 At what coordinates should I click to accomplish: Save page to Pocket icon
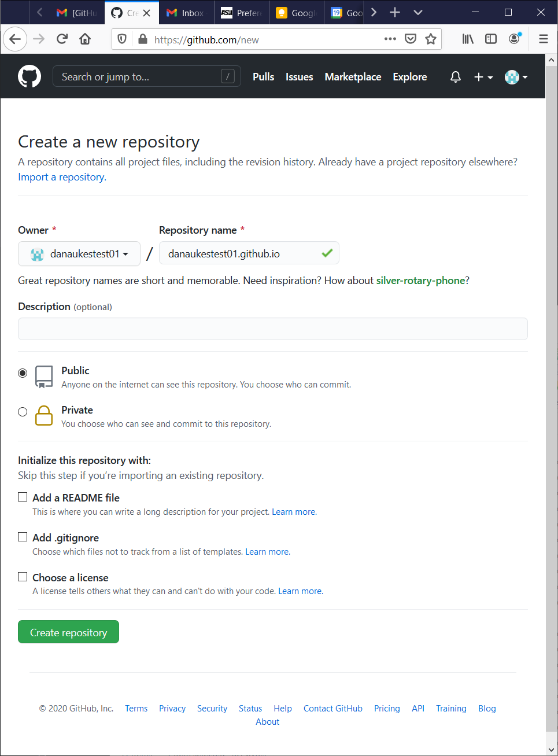(411, 39)
